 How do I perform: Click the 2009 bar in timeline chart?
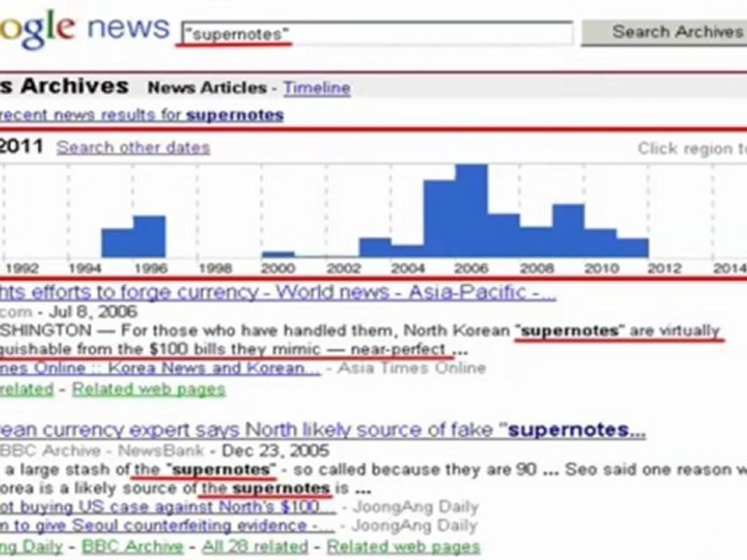[568, 231]
